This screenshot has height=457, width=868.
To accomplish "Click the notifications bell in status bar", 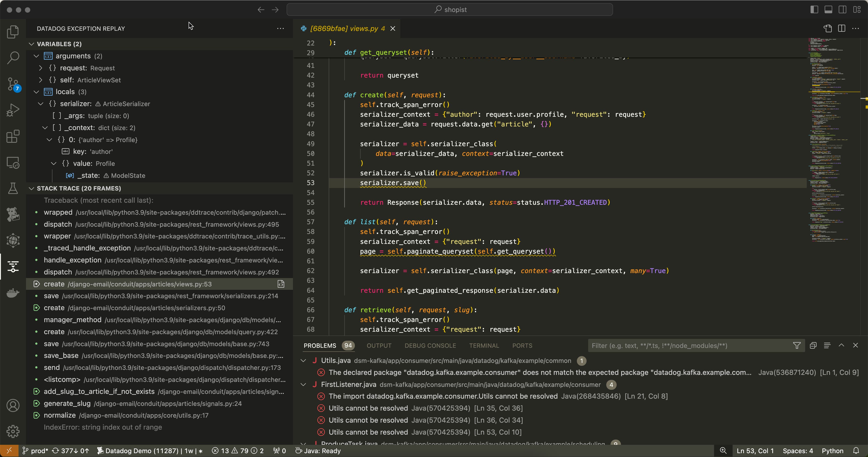I will click(x=857, y=451).
